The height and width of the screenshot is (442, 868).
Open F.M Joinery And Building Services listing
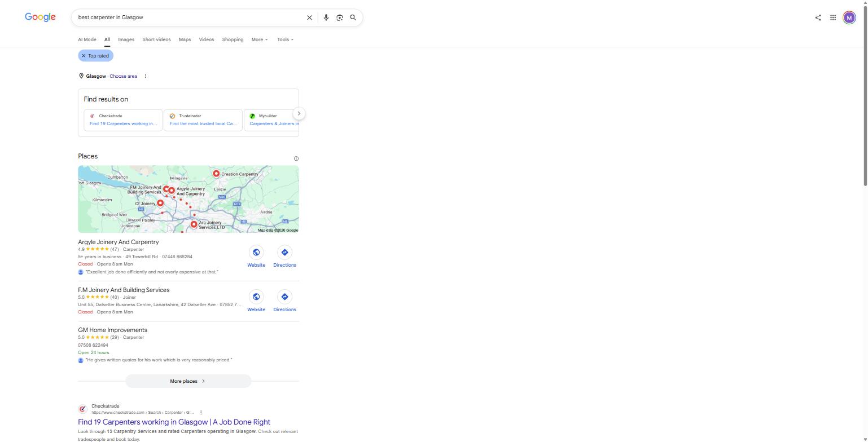click(x=124, y=290)
